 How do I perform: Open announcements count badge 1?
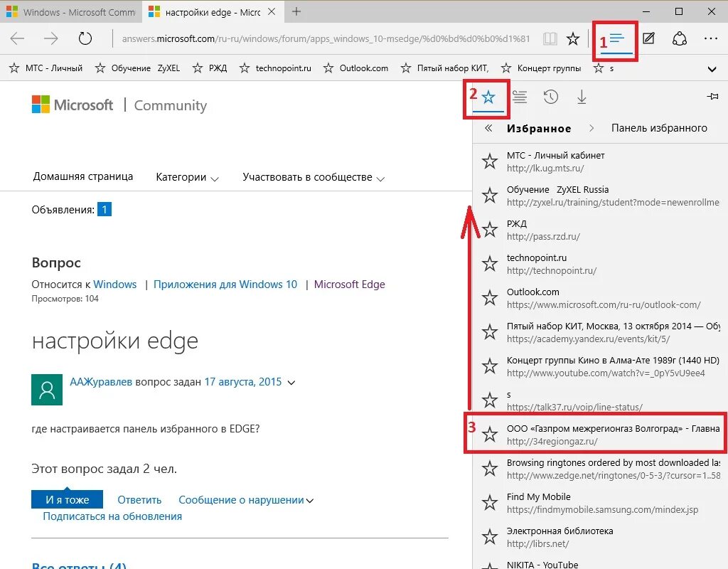pos(105,210)
